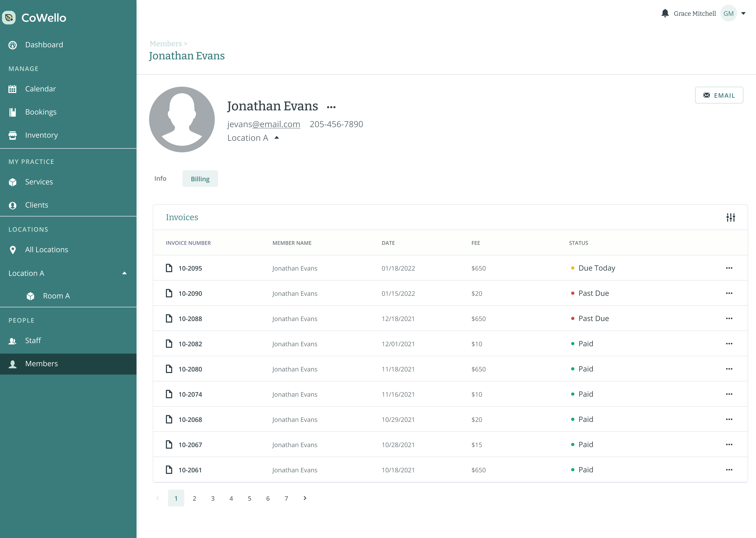
Task: Click the Inventory store icon
Action: tap(13, 135)
